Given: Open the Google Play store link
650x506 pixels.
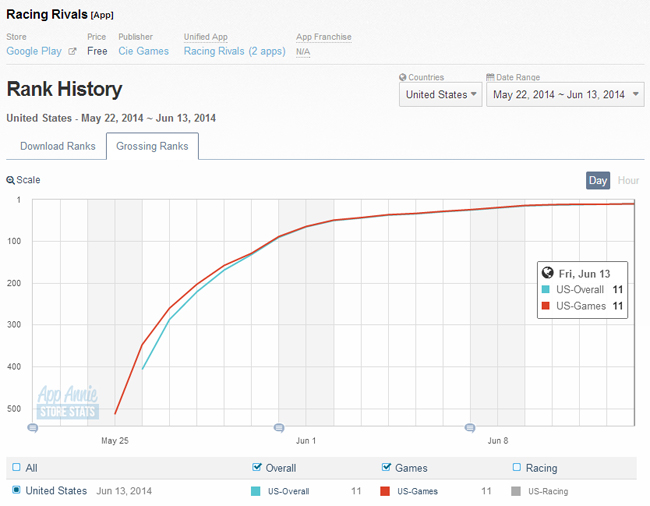Looking at the screenshot, I should pyautogui.click(x=34, y=51).
